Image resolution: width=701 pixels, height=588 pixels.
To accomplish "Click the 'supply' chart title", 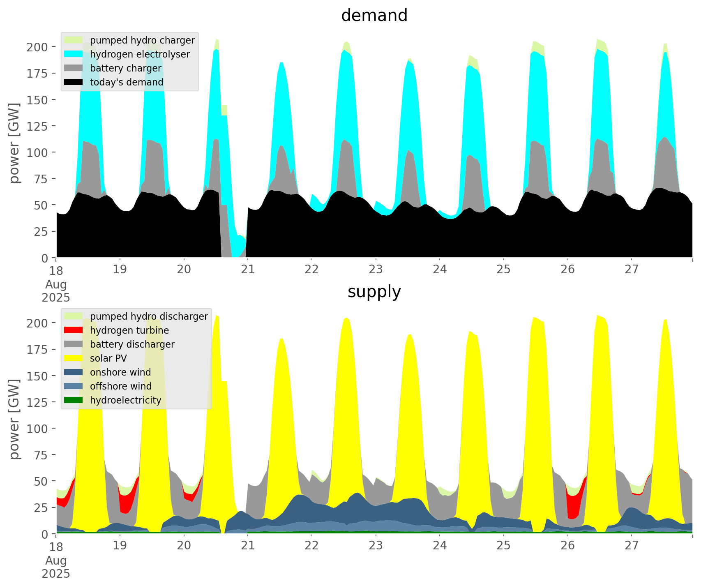I will click(x=374, y=292).
